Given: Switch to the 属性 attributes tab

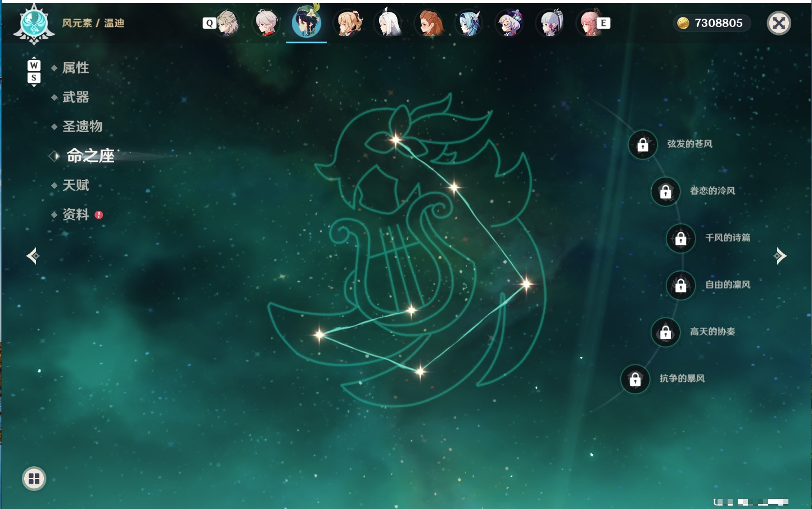Looking at the screenshot, I should pyautogui.click(x=75, y=68).
